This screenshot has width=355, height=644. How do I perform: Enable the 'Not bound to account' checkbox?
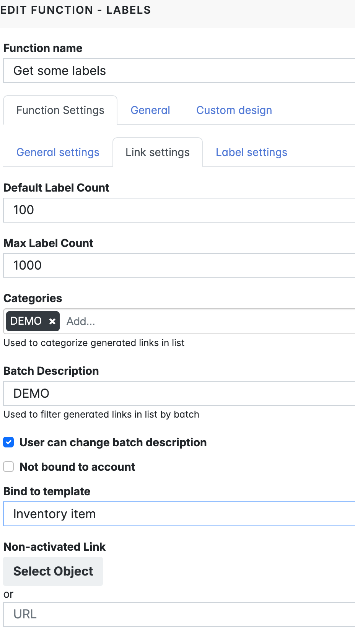pos(8,467)
